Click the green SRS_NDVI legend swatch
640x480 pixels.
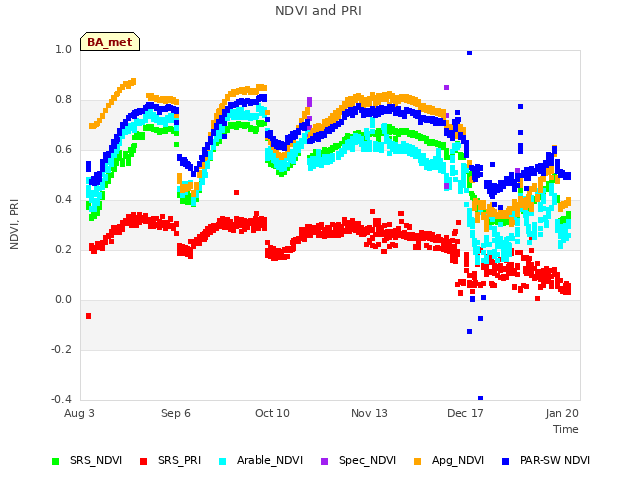point(56,461)
